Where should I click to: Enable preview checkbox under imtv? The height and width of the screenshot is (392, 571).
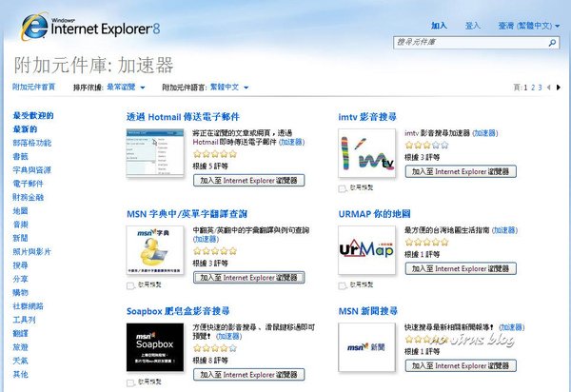[342, 188]
